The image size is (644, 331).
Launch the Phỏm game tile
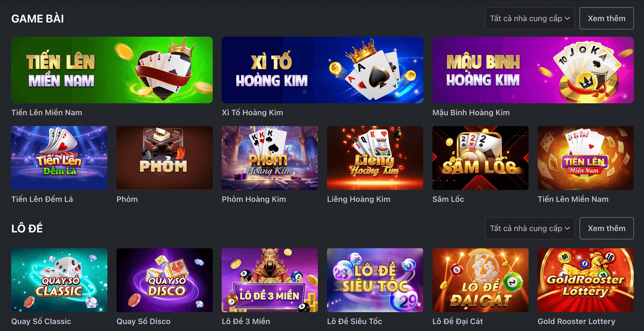(165, 158)
